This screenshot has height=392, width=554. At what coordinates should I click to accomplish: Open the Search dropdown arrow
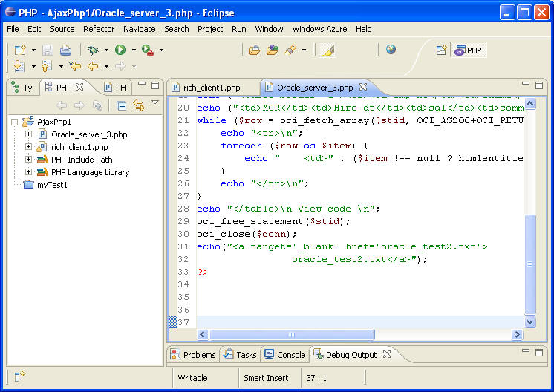(x=304, y=50)
